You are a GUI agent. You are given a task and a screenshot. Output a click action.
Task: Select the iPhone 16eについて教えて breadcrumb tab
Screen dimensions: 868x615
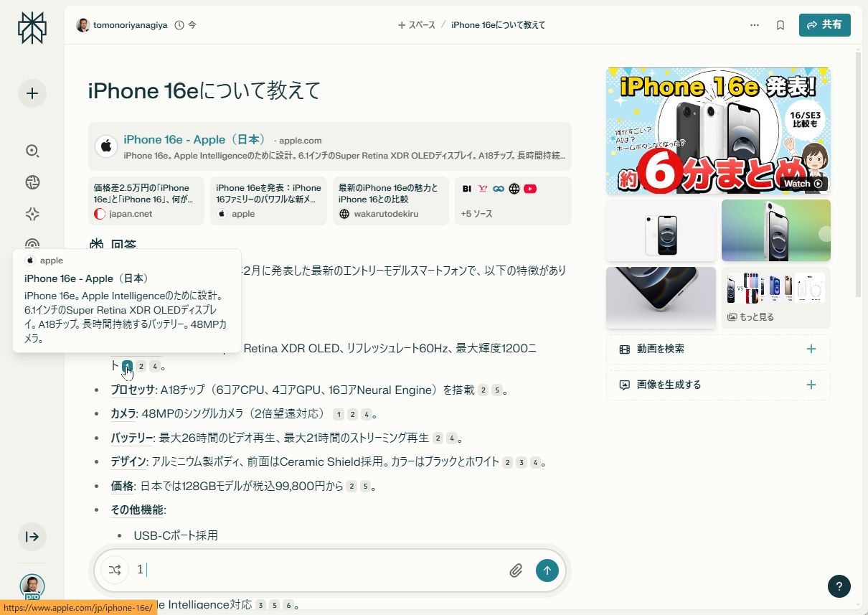(497, 24)
